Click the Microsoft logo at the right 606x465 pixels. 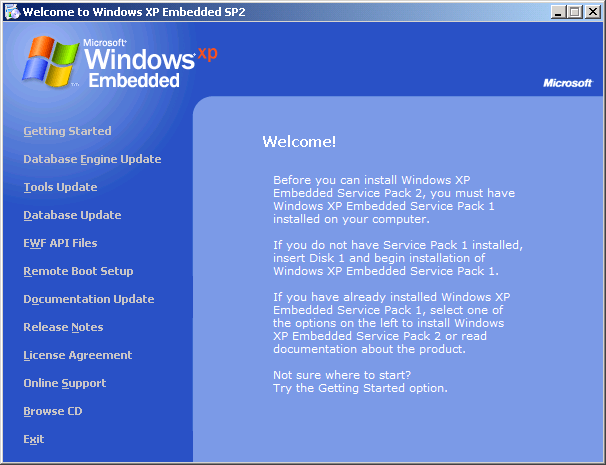pyautogui.click(x=567, y=83)
